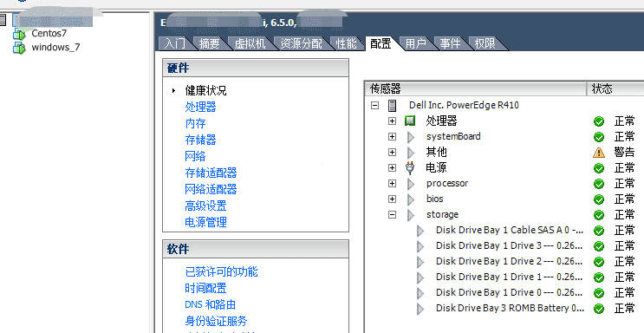Image resolution: width=644 pixels, height=333 pixels.
Task: Open the 电源管理 link
Action: click(205, 222)
